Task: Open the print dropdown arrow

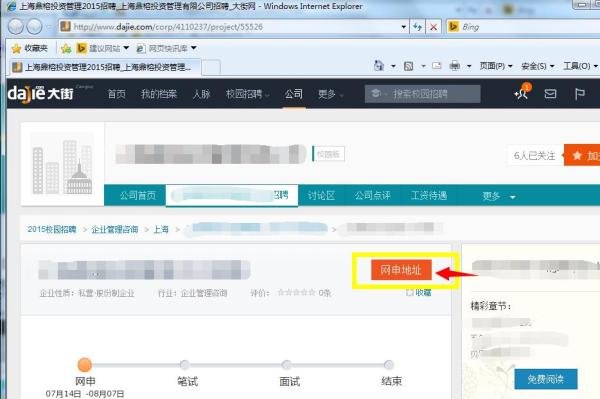Action: pyautogui.click(x=469, y=66)
